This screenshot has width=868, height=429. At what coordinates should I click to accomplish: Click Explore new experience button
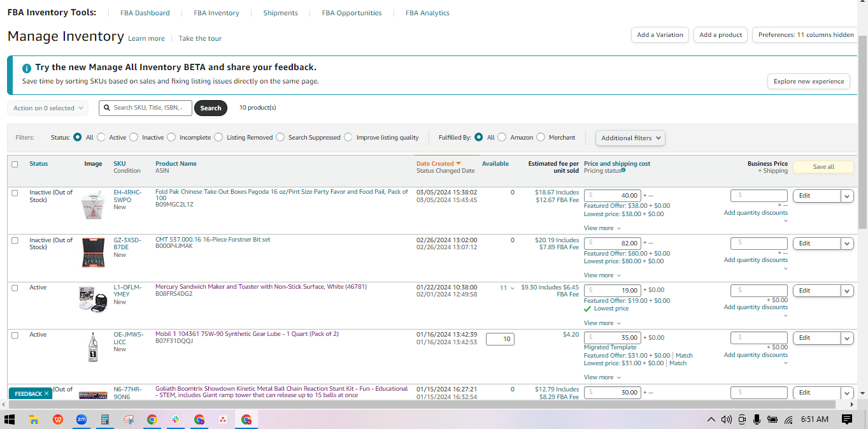tap(809, 82)
